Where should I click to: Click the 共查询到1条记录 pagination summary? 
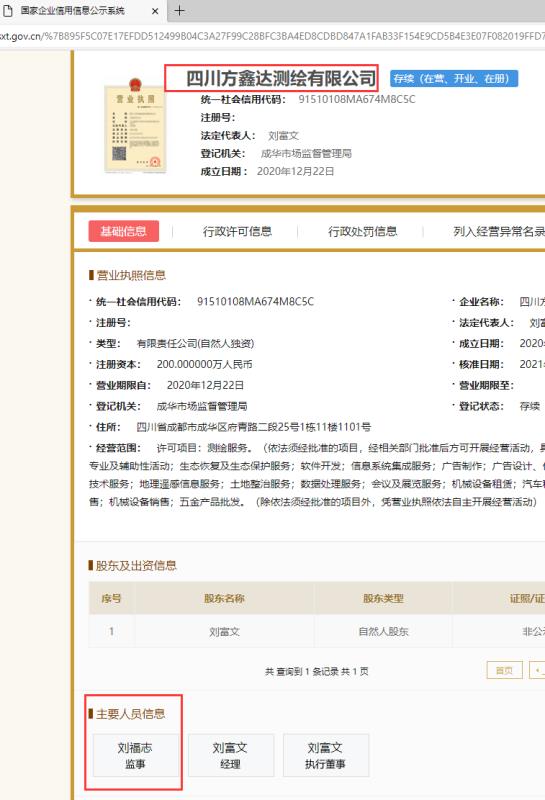point(316,671)
